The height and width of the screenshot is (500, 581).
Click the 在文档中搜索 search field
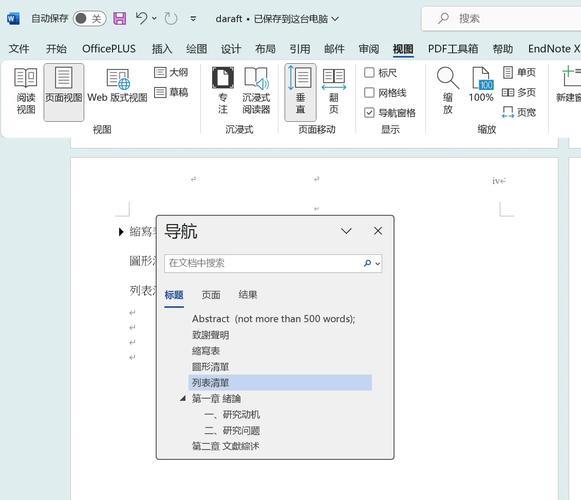[x=262, y=263]
